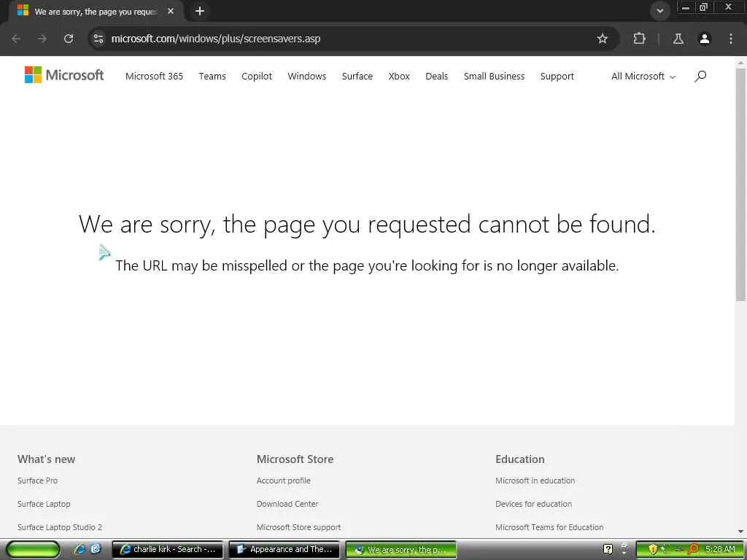Open Xbox in the navigation

pos(399,76)
